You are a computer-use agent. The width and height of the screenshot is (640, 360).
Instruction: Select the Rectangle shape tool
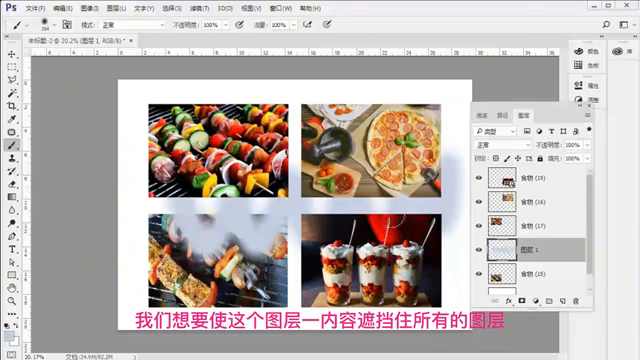point(12,275)
